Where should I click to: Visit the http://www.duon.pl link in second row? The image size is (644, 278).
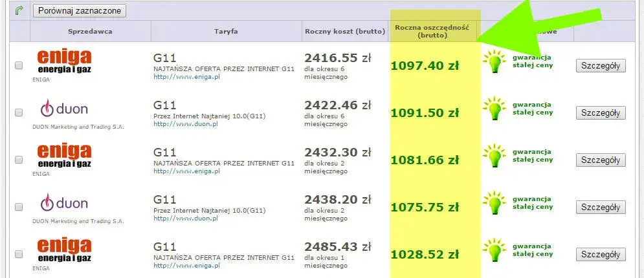[x=185, y=123]
